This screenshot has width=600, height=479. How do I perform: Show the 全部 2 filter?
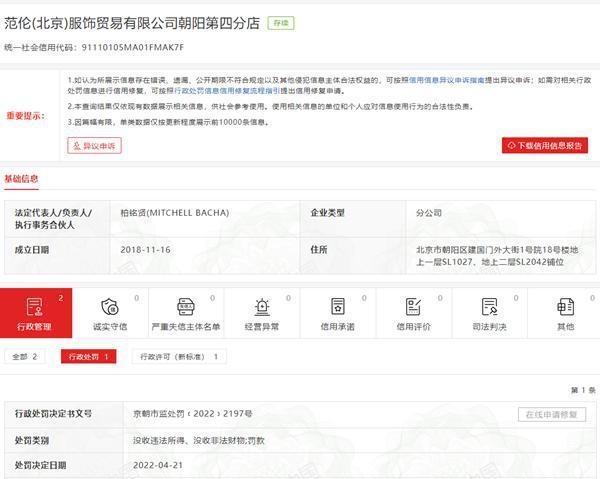pos(24,357)
